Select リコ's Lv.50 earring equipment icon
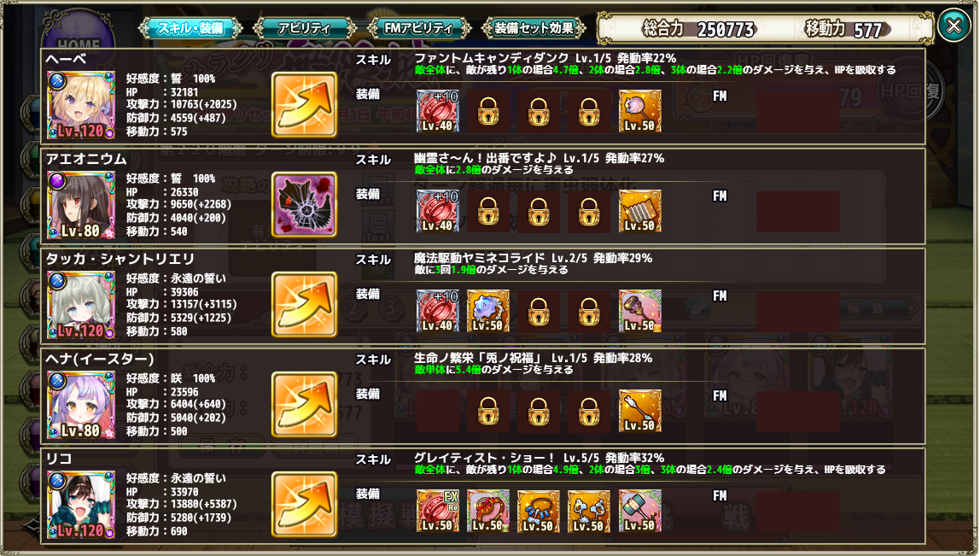 tap(589, 511)
